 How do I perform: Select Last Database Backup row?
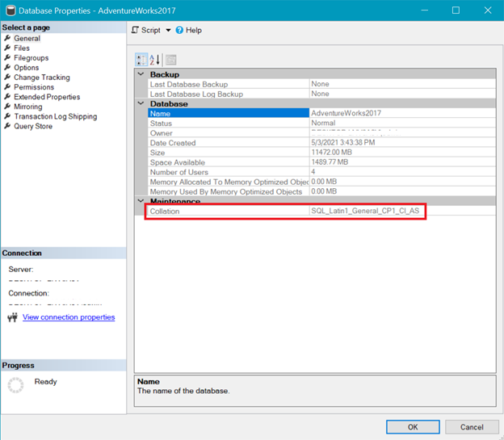click(x=321, y=84)
